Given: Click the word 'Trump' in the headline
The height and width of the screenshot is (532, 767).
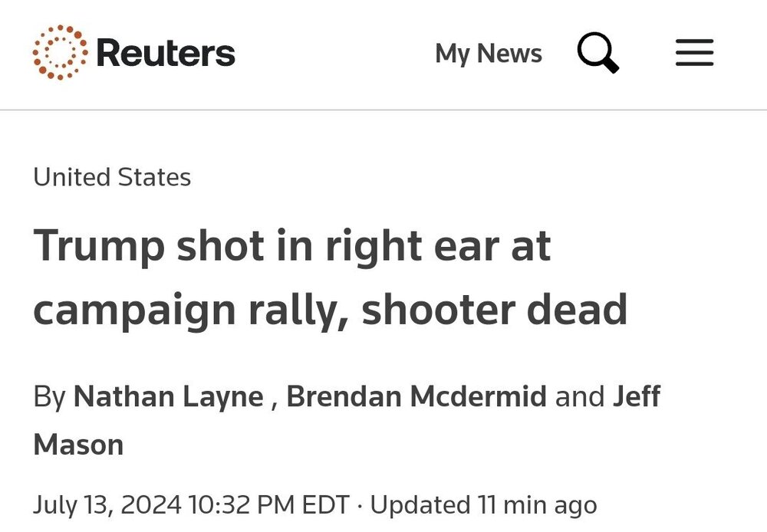Looking at the screenshot, I should point(99,247).
